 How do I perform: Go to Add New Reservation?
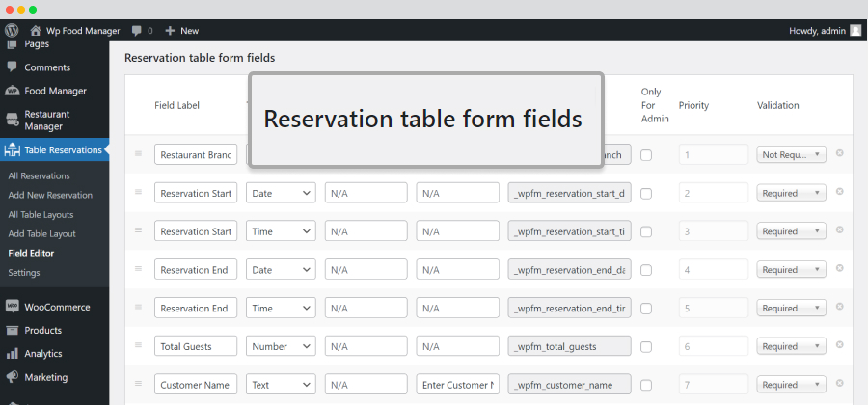[50, 196]
